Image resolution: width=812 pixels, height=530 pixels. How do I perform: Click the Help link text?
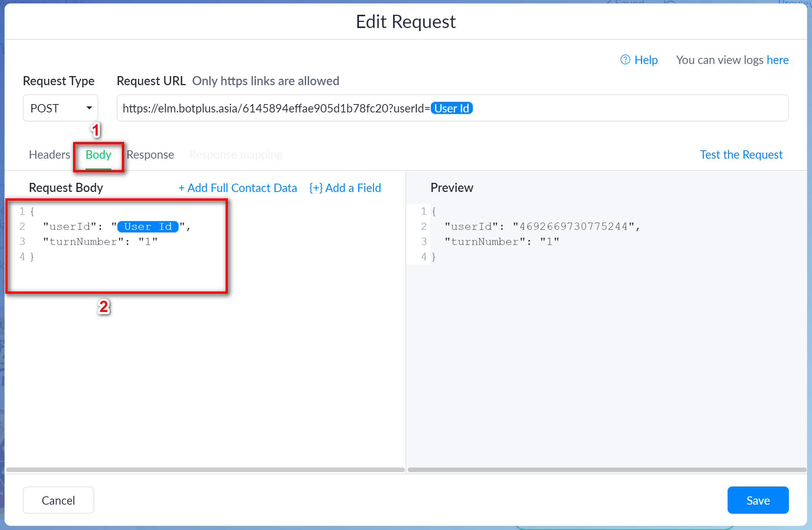coord(646,60)
